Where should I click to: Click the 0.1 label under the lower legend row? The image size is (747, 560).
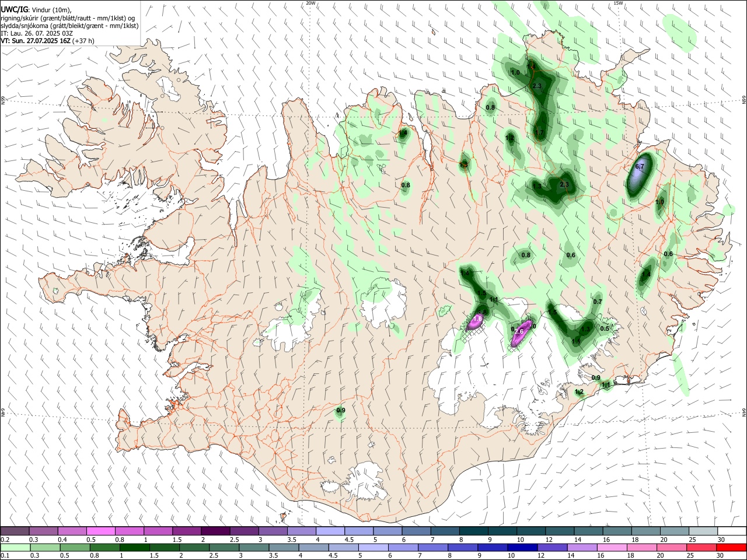(5, 556)
